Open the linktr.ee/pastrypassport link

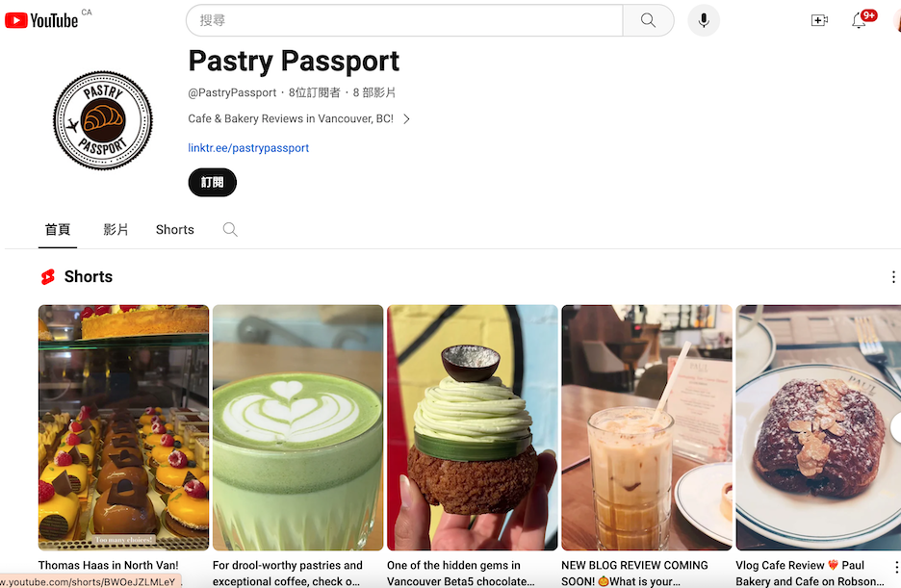248,148
